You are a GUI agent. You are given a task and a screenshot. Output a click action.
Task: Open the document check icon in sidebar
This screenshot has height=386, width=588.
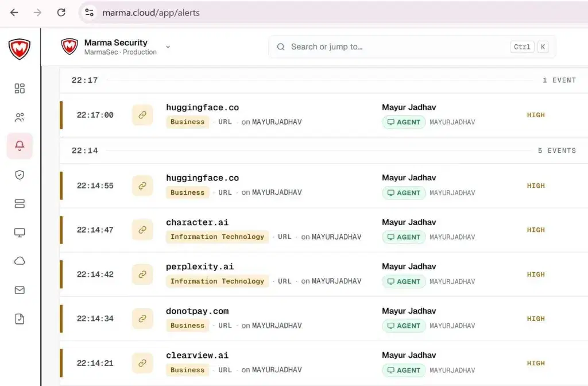point(20,319)
